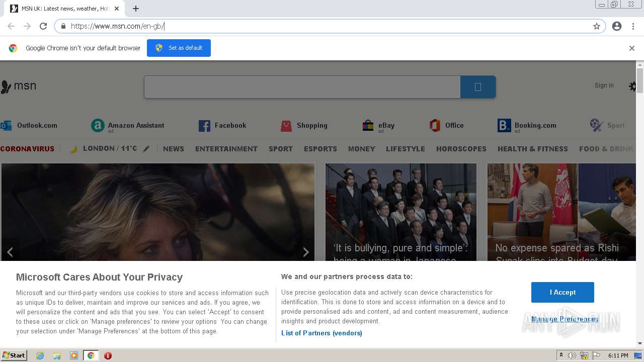Click Sign in link
Image resolution: width=644 pixels, height=362 pixels.
(x=604, y=85)
